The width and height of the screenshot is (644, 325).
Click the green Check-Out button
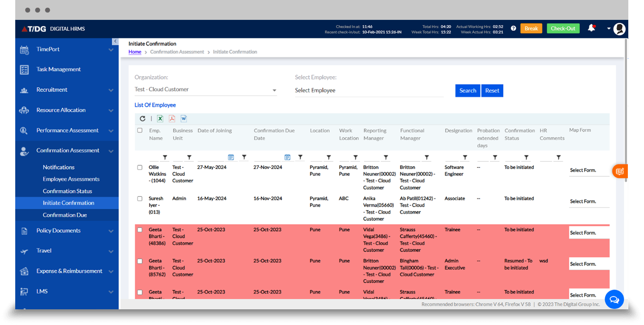563,29
